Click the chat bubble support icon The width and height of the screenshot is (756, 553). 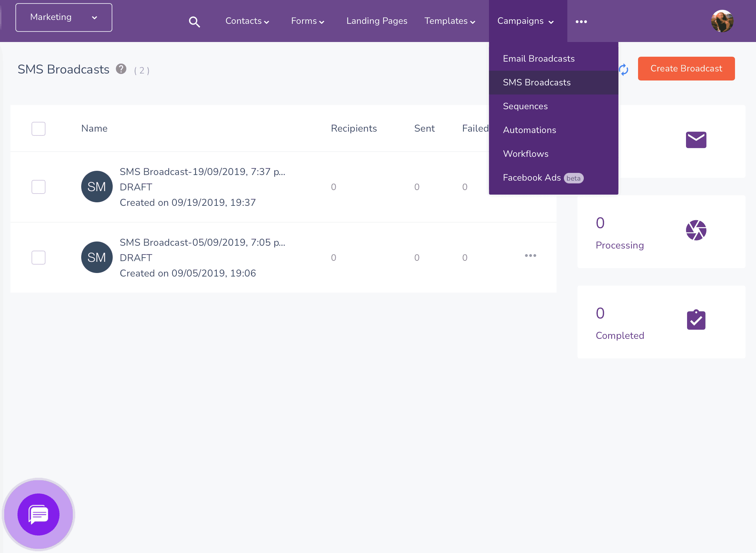38,515
